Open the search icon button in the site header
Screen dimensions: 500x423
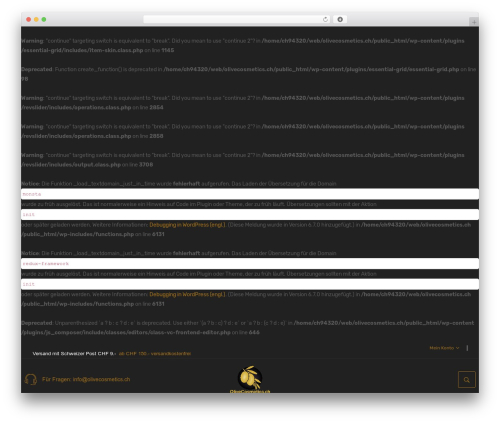[467, 380]
